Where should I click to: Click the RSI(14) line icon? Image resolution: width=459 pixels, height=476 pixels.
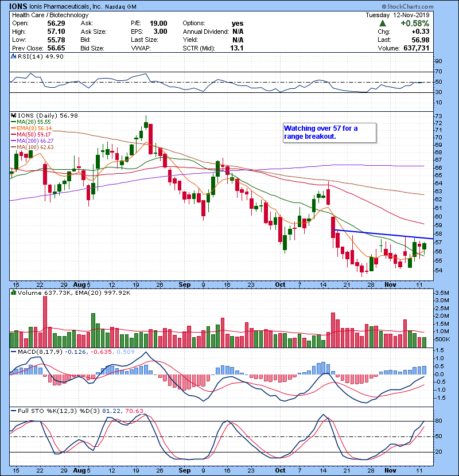pyautogui.click(x=14, y=57)
